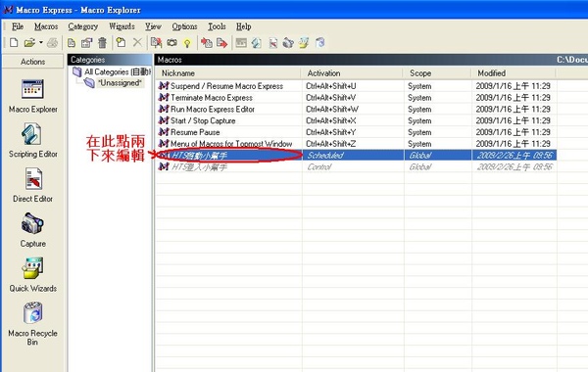Click the Open file folder icon
Image resolution: width=588 pixels, height=372 pixels.
(x=29, y=43)
